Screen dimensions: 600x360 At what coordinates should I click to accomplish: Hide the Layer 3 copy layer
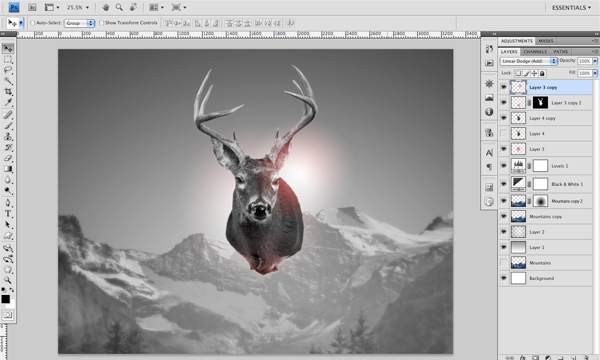(x=504, y=87)
